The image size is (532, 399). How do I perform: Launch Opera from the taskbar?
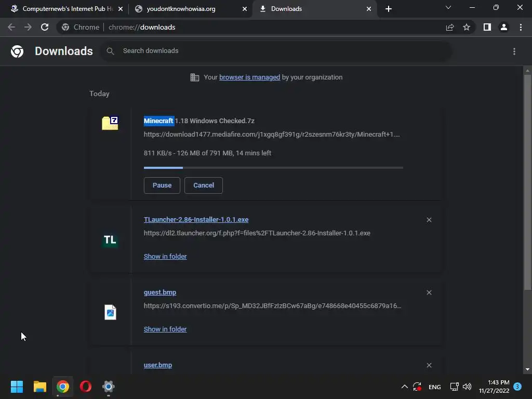(86, 387)
